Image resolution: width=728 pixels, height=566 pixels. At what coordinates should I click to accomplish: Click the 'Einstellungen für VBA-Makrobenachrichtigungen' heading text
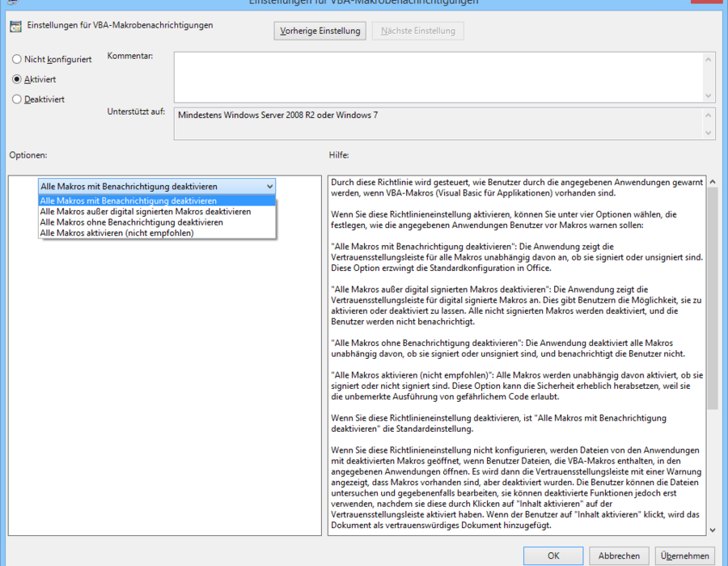click(120, 25)
